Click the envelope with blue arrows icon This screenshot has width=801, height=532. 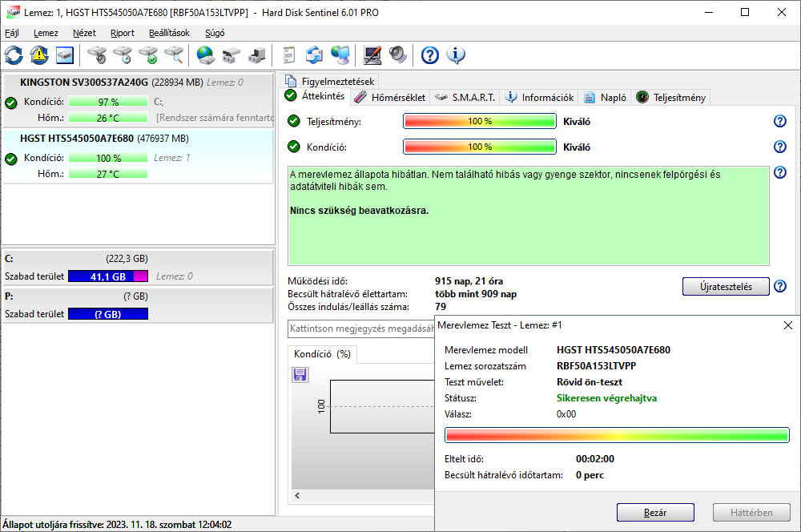314,55
